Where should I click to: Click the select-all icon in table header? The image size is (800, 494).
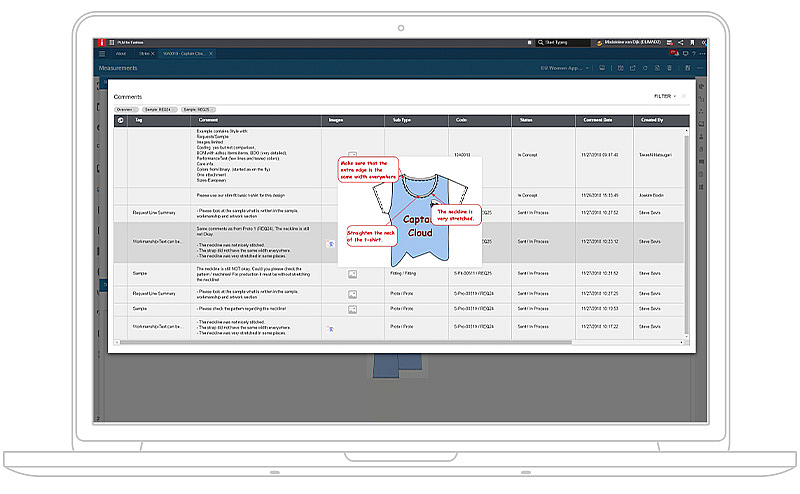pos(121,120)
